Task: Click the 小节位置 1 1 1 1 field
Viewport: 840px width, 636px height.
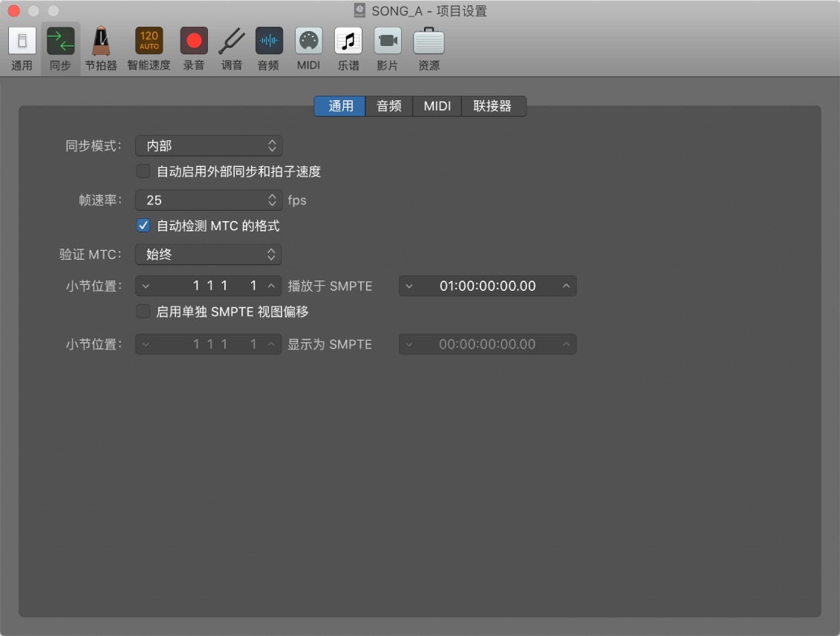Action: (x=208, y=286)
